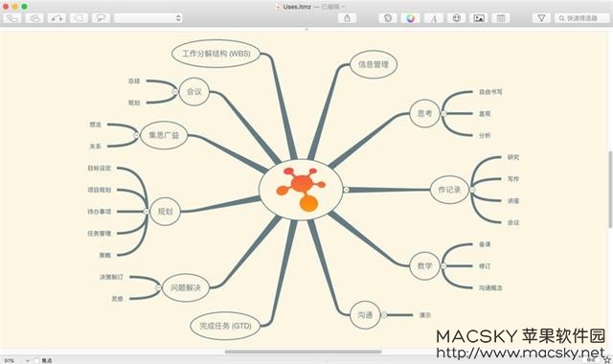The width and height of the screenshot is (613, 364).
Task: Click the 备课 subtopic
Action: [485, 244]
